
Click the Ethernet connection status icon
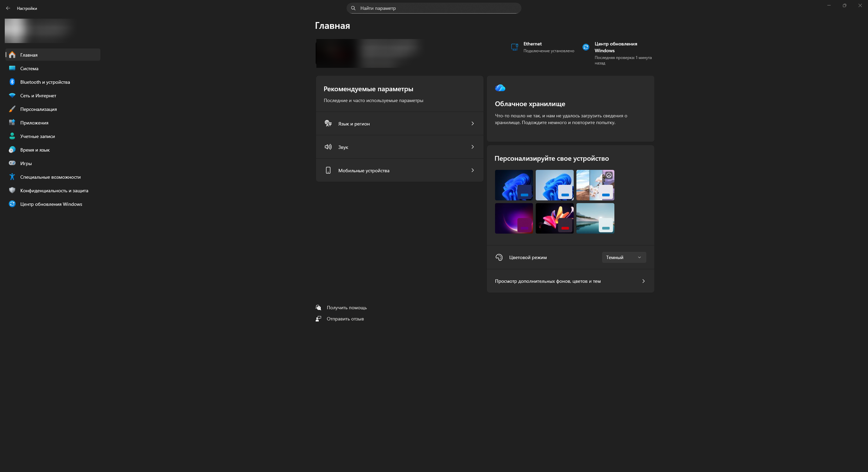click(x=514, y=47)
